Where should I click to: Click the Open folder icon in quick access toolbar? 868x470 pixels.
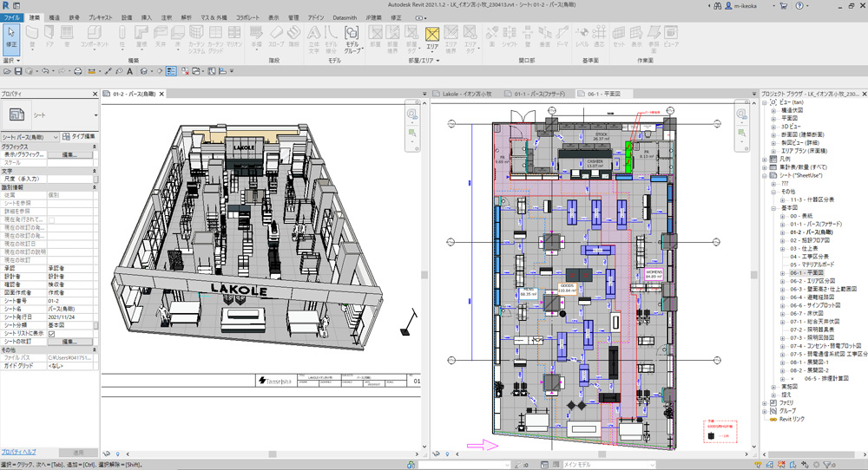(7, 71)
